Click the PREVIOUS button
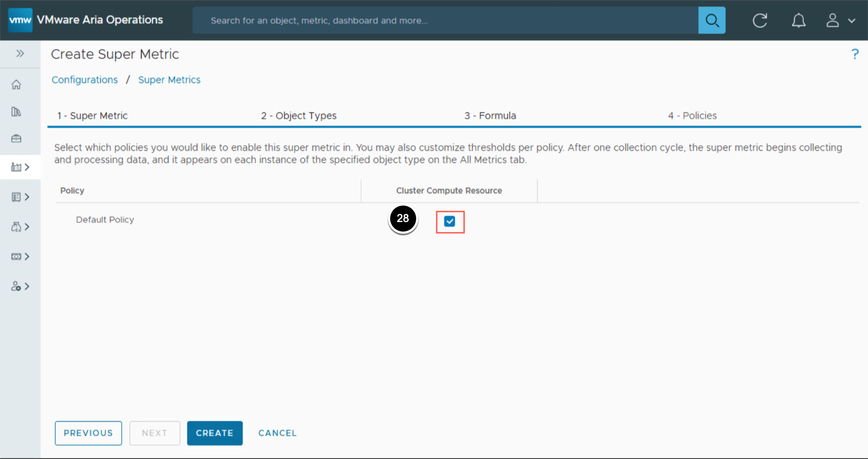Image resolution: width=868 pixels, height=459 pixels. click(88, 433)
